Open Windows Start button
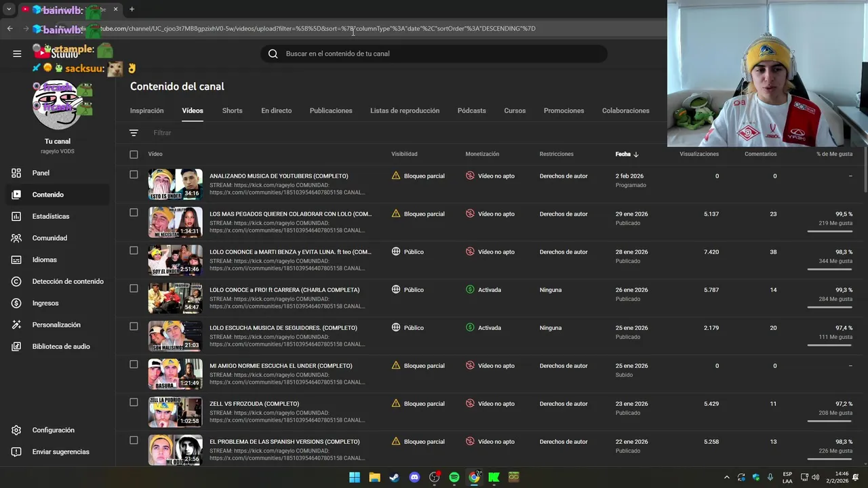868x488 pixels. point(355,477)
